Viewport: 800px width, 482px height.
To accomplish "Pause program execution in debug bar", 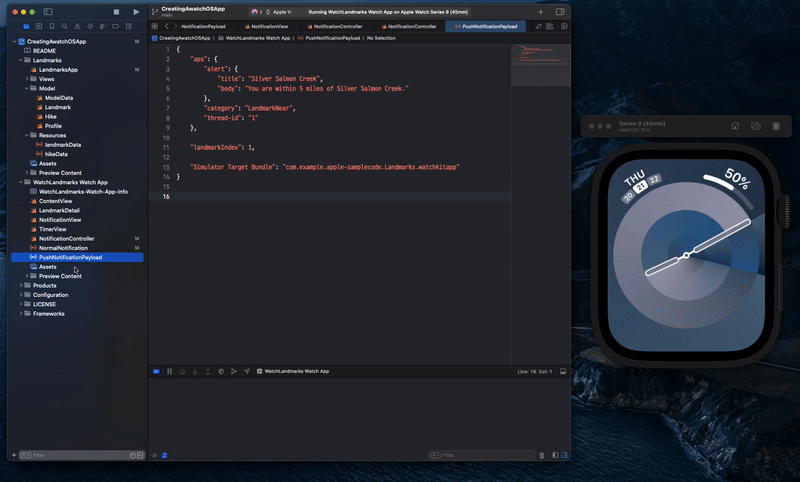I will pos(169,371).
